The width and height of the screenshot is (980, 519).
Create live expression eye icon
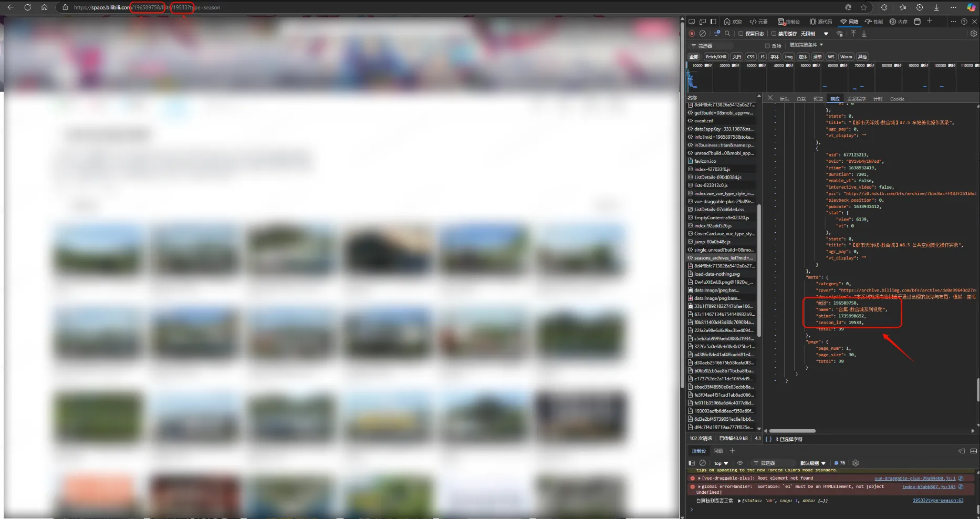pos(740,463)
